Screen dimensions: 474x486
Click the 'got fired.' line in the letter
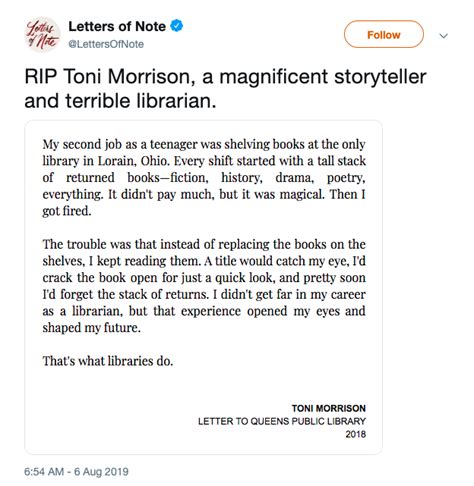(67, 211)
